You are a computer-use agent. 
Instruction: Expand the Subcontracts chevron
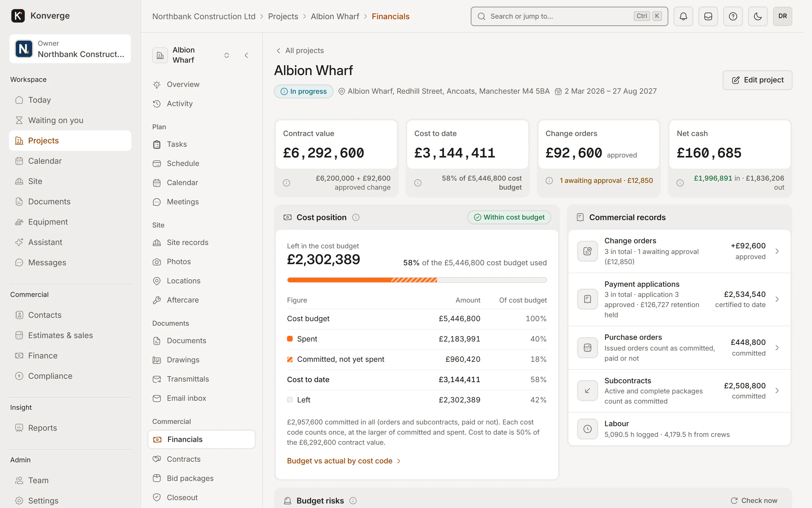tap(777, 390)
